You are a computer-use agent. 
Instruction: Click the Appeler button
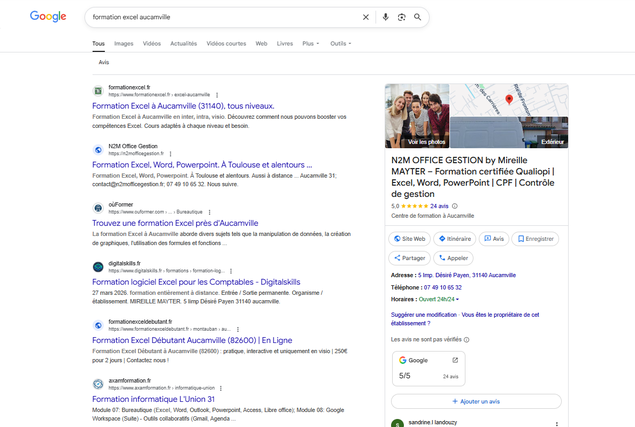tap(453, 258)
